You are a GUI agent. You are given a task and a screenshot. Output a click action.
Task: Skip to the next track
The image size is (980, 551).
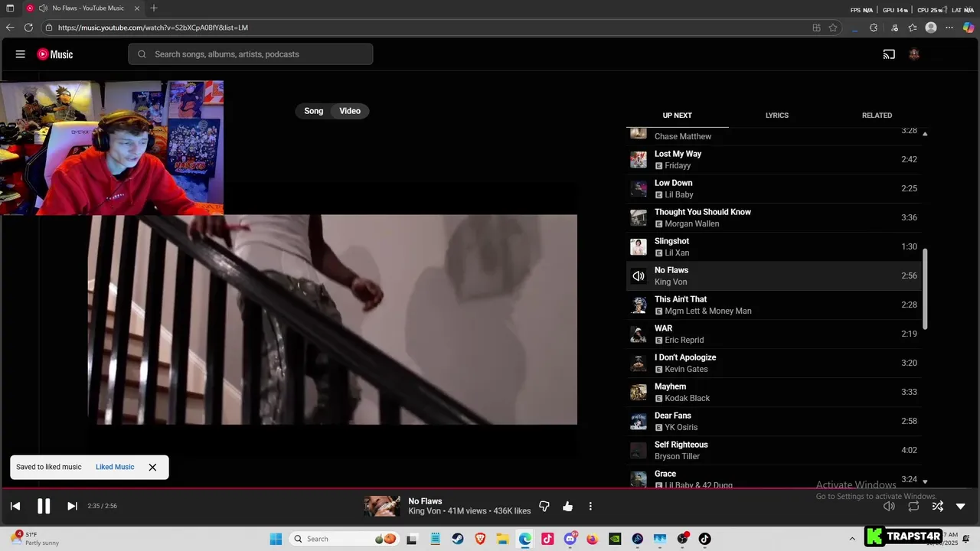click(72, 506)
